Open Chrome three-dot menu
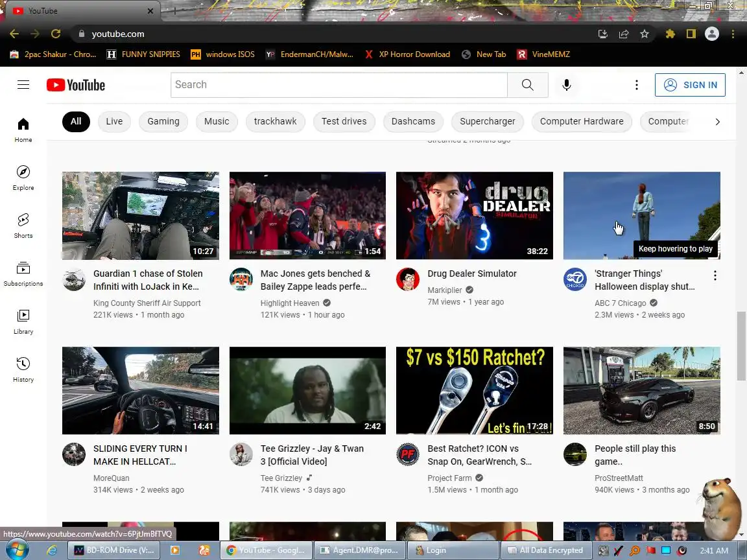 pos(733,34)
